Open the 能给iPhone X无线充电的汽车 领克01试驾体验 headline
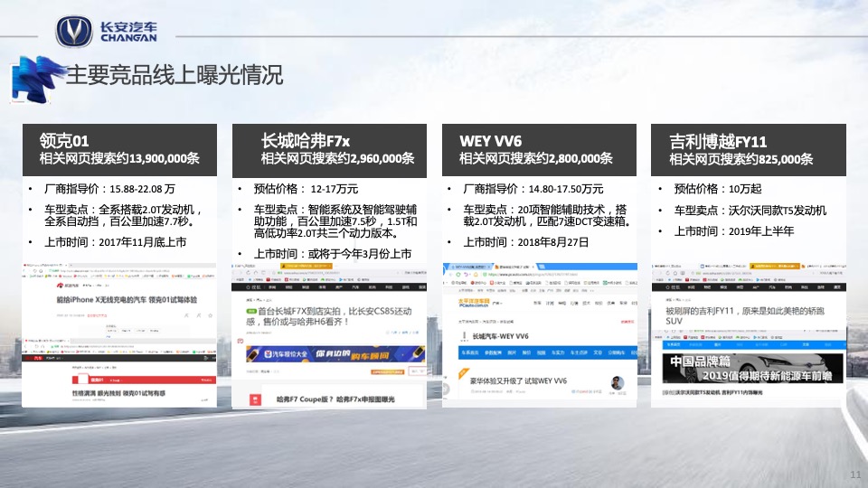 [127, 299]
